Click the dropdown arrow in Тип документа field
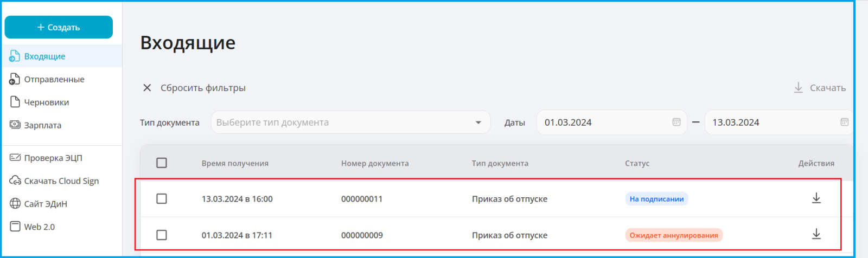Viewport: 868px width, 258px height. point(478,122)
